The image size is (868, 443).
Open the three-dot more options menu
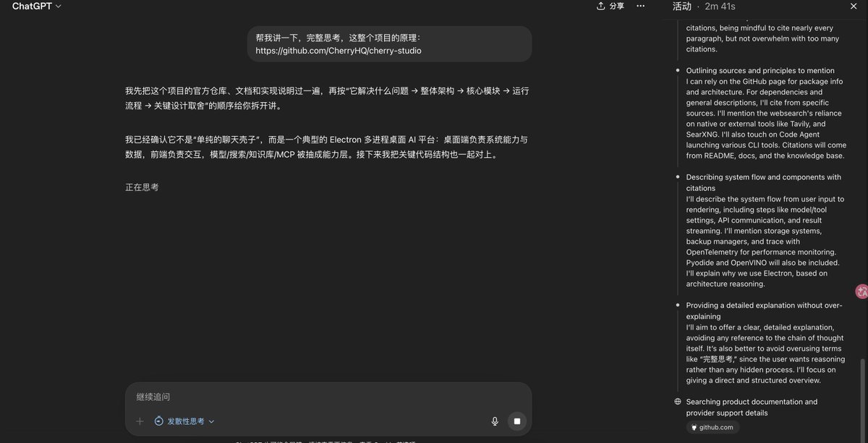click(640, 6)
